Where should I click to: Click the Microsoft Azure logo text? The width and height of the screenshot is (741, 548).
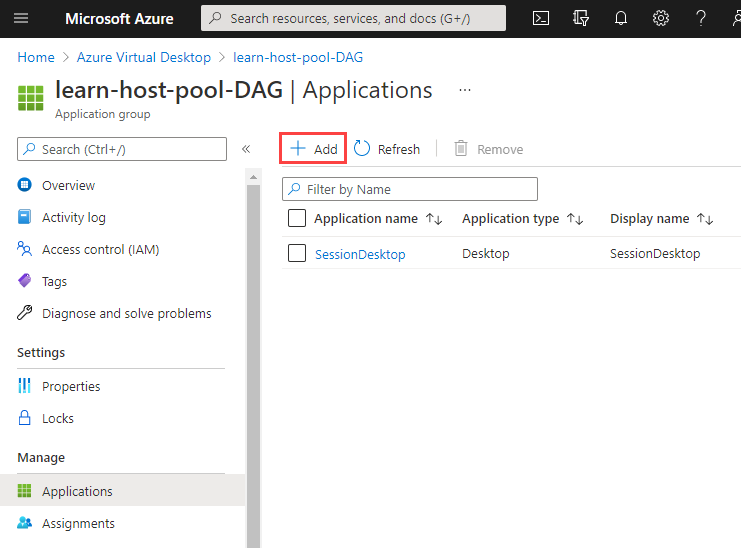point(119,18)
